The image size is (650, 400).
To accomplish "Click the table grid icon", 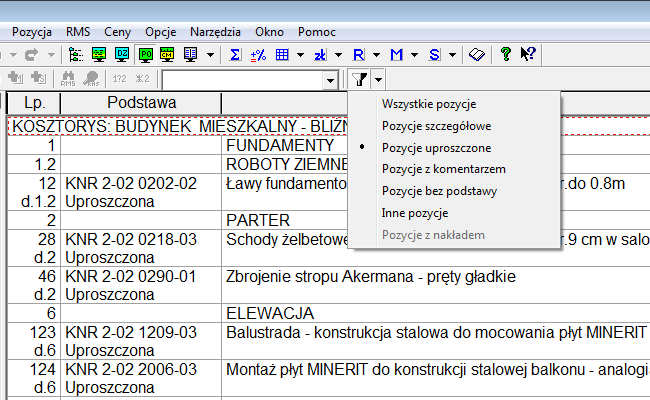I will point(282,53).
